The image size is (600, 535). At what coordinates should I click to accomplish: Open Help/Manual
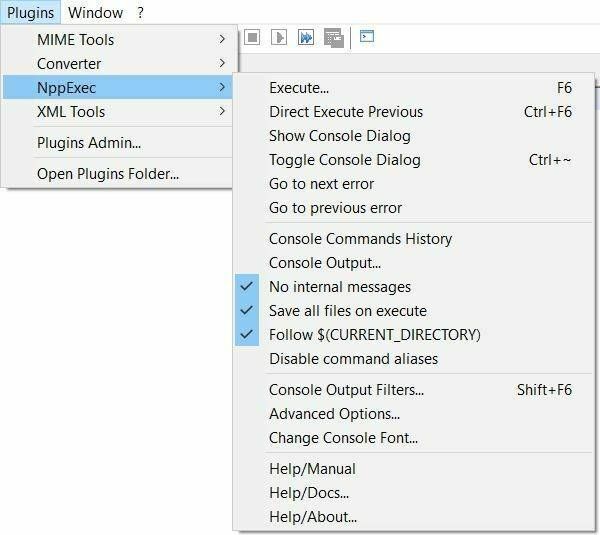click(x=414, y=469)
